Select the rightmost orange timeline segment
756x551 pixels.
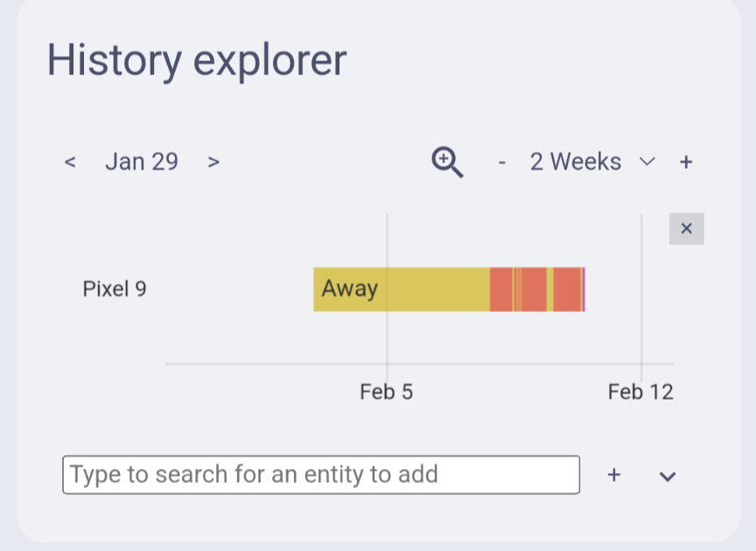click(567, 289)
